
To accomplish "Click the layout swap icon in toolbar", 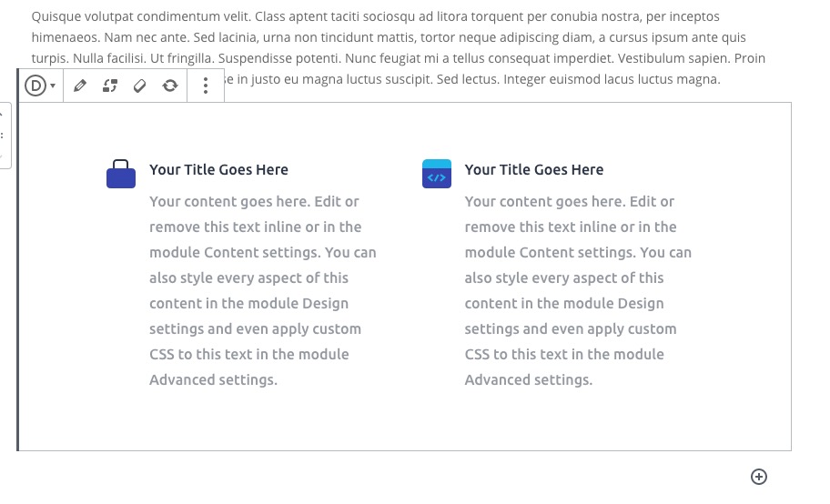I will point(110,86).
